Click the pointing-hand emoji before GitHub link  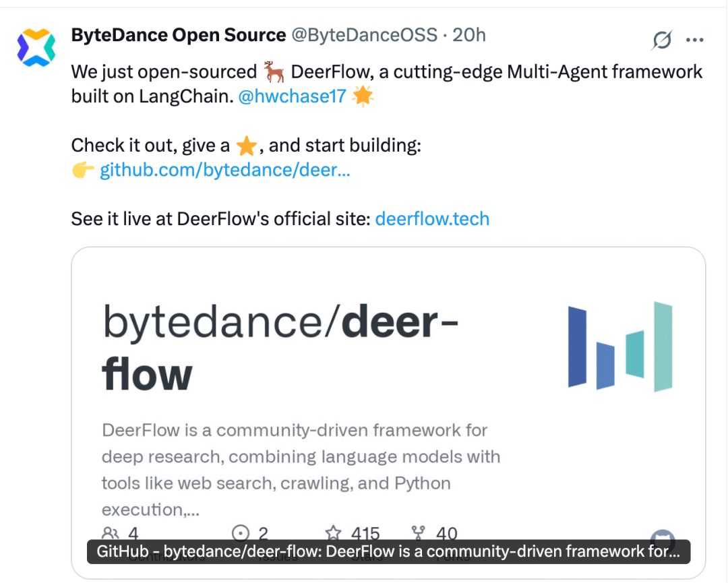[84, 170]
